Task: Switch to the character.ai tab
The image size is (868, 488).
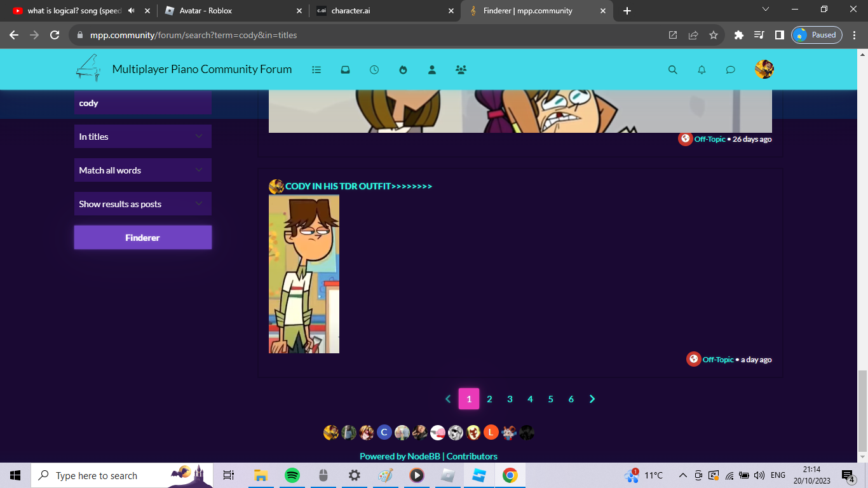Action: (386, 11)
